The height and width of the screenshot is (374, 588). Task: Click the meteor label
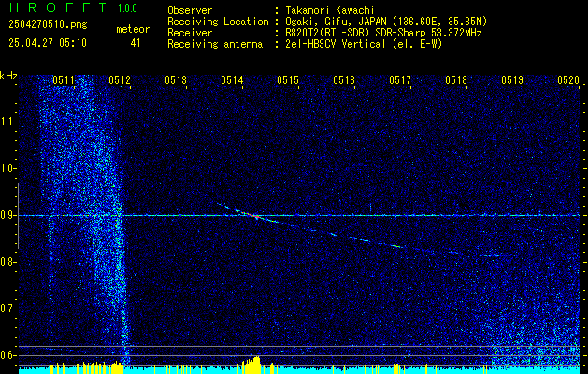point(133,29)
